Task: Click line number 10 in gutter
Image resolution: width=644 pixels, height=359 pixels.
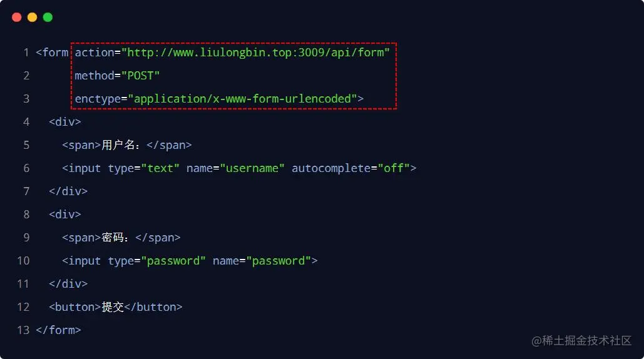Action: coord(23,261)
